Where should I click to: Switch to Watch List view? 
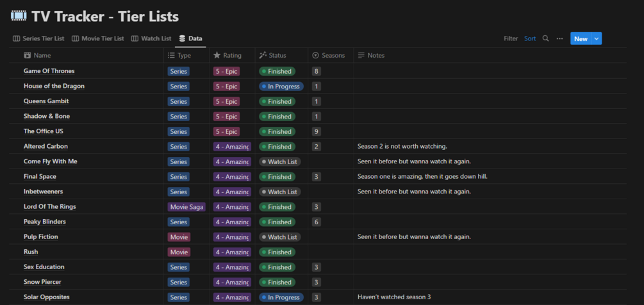(x=151, y=38)
